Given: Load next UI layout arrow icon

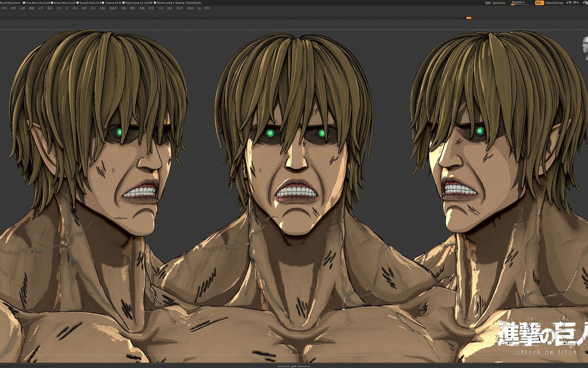Looking at the screenshot, I should (576, 3).
